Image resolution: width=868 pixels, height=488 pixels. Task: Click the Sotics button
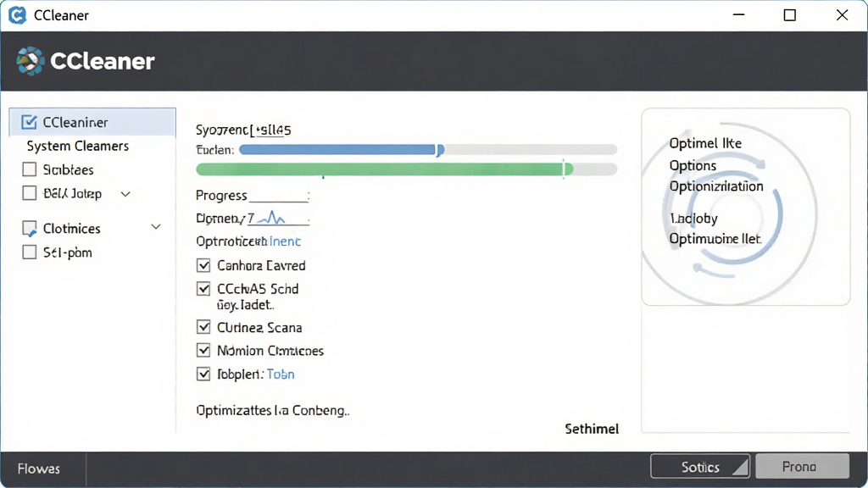point(700,467)
